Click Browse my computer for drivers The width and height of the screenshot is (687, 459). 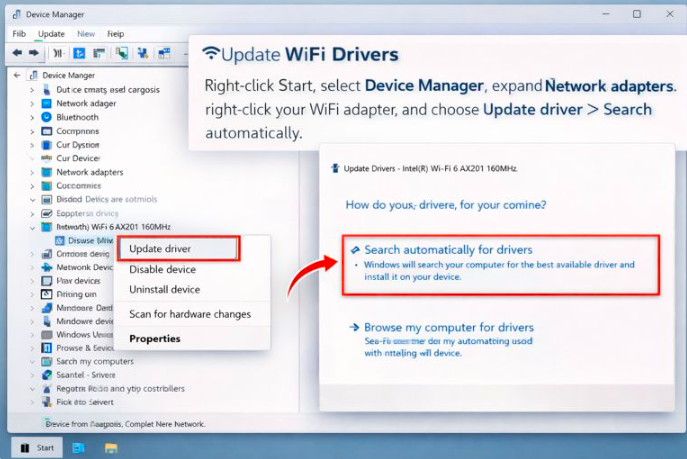click(448, 328)
